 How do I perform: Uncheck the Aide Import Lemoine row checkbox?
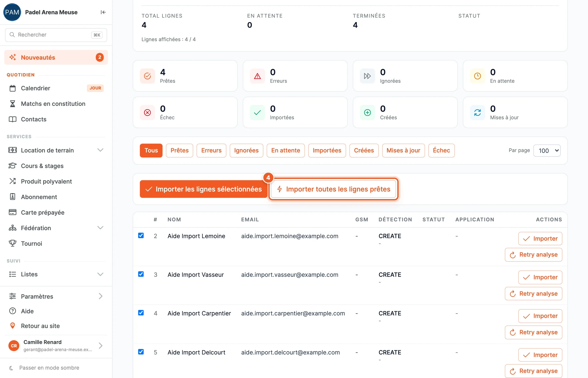click(x=141, y=235)
